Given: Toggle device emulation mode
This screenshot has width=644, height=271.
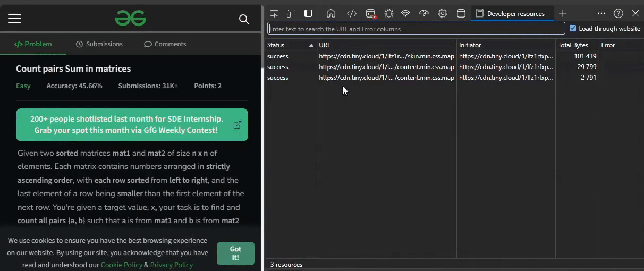Looking at the screenshot, I should (291, 13).
